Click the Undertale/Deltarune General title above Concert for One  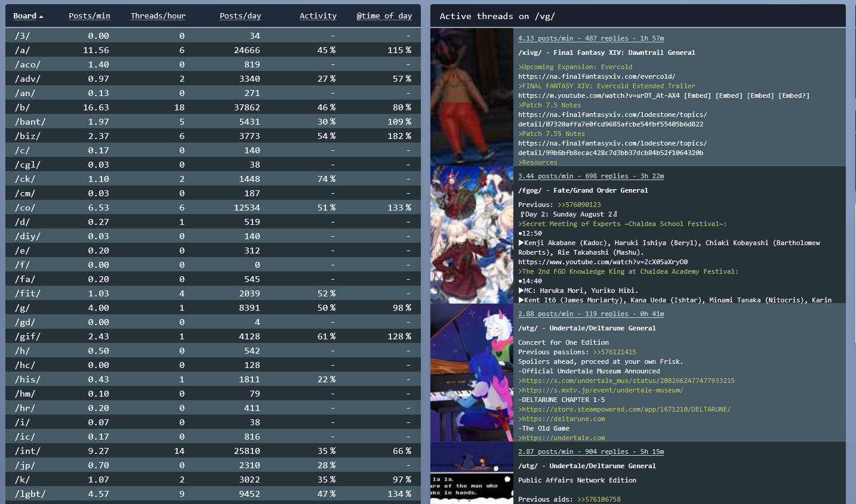pos(587,328)
